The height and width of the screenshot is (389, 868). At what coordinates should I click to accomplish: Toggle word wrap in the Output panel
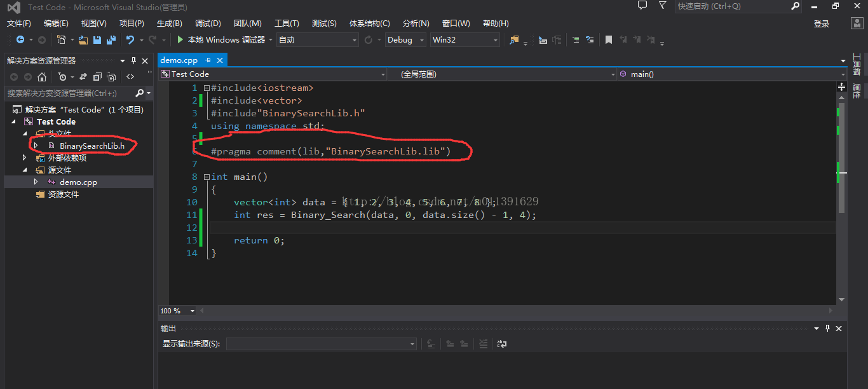(502, 344)
